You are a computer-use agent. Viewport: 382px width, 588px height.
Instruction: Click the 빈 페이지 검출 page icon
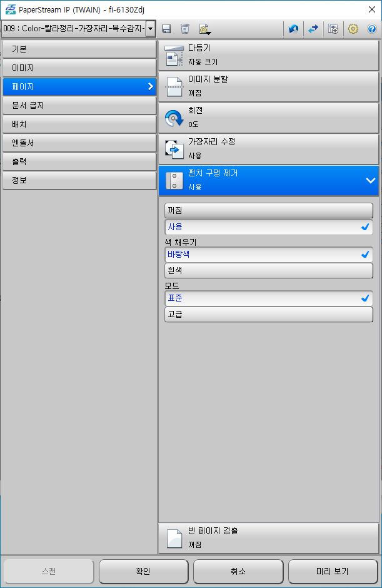pyautogui.click(x=174, y=538)
